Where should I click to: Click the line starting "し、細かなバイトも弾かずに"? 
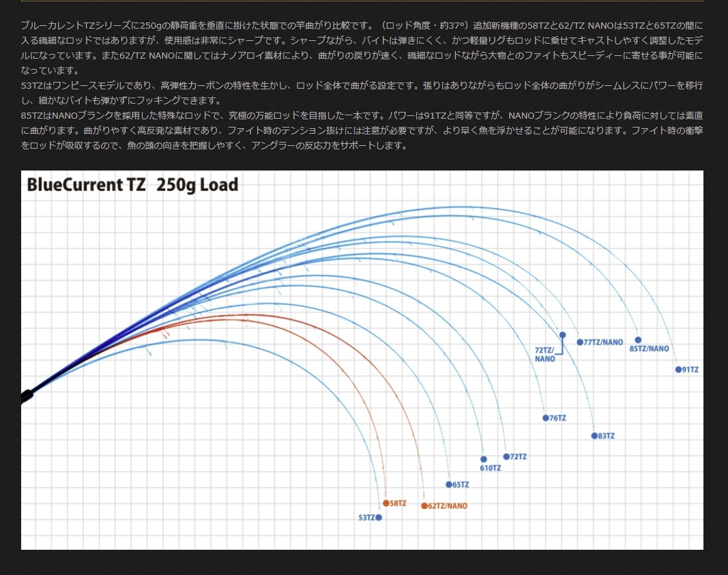pyautogui.click(x=121, y=100)
